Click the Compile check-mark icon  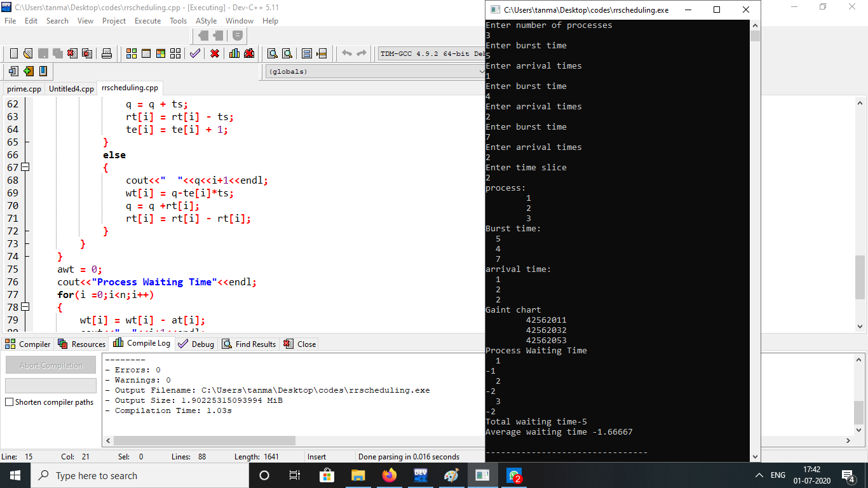(194, 53)
